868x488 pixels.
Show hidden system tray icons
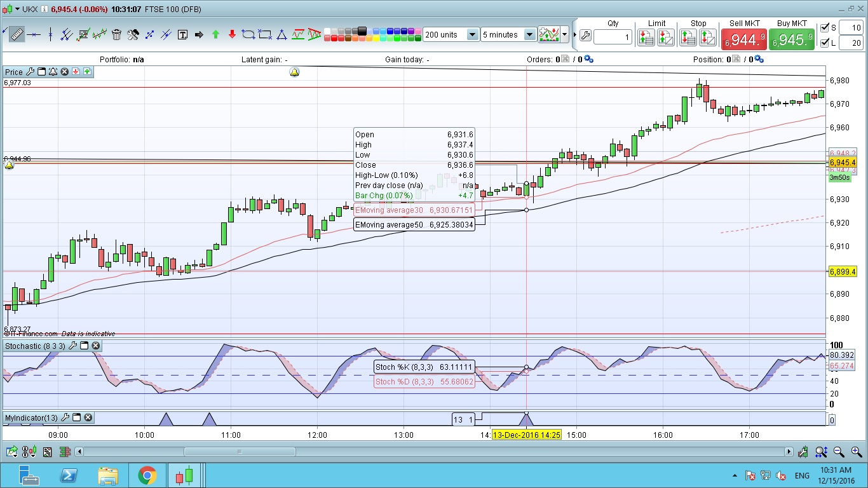[735, 476]
